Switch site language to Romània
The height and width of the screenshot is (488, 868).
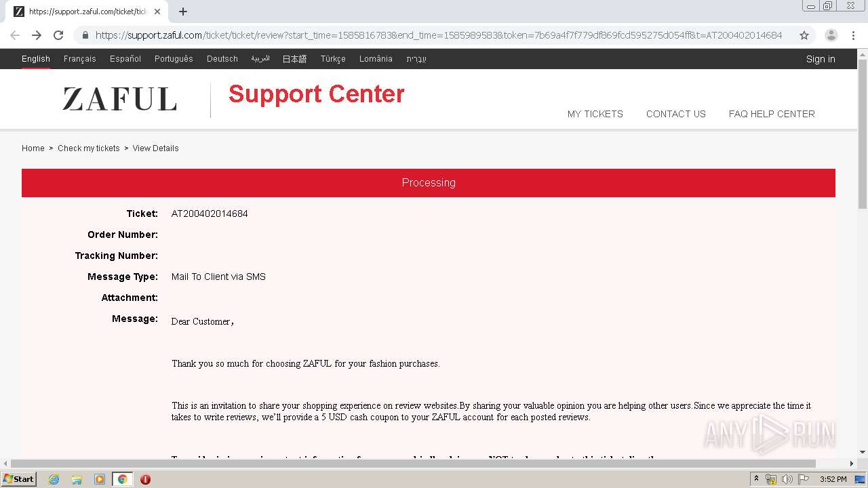[376, 59]
